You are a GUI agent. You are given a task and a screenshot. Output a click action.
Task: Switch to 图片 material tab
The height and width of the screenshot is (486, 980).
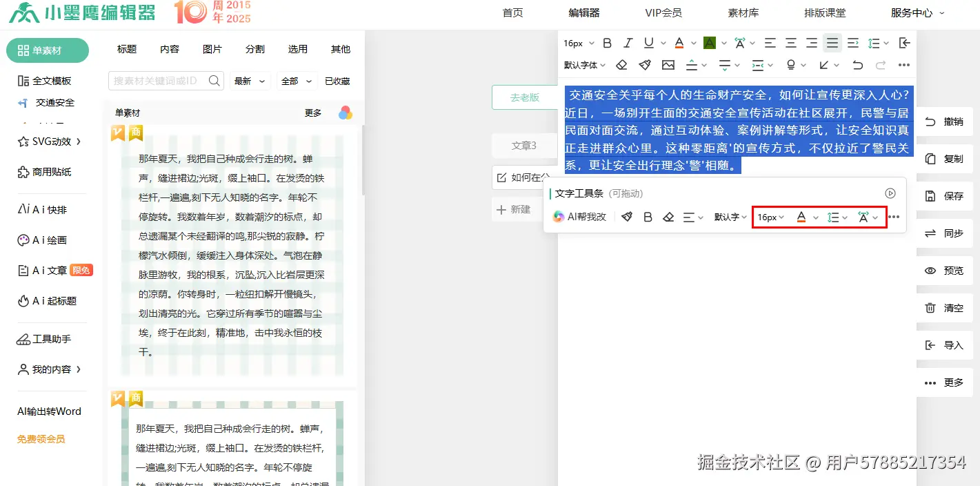pyautogui.click(x=212, y=49)
